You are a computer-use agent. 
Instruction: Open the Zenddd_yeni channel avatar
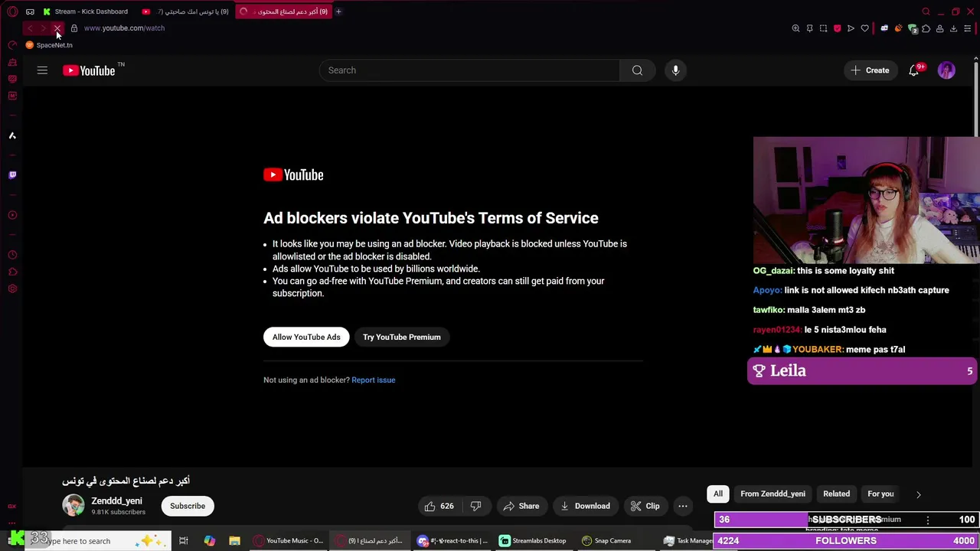(x=73, y=506)
